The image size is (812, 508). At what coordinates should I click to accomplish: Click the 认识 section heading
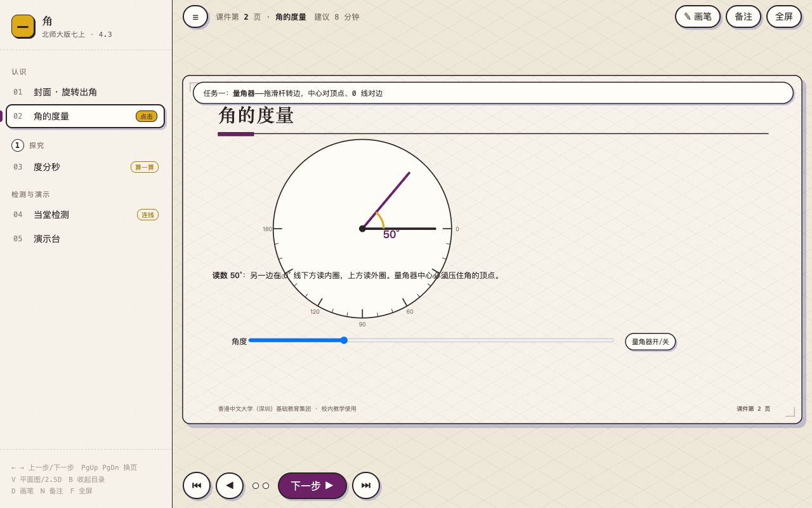(x=19, y=72)
